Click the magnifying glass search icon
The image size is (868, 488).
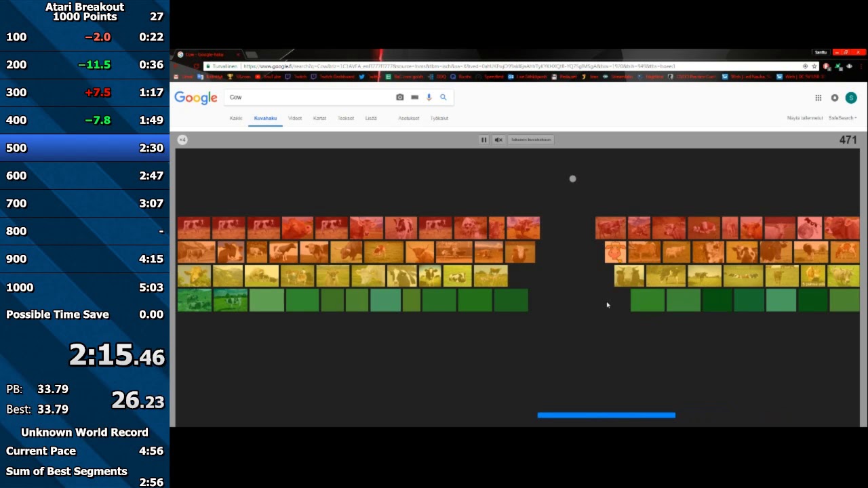pos(443,97)
